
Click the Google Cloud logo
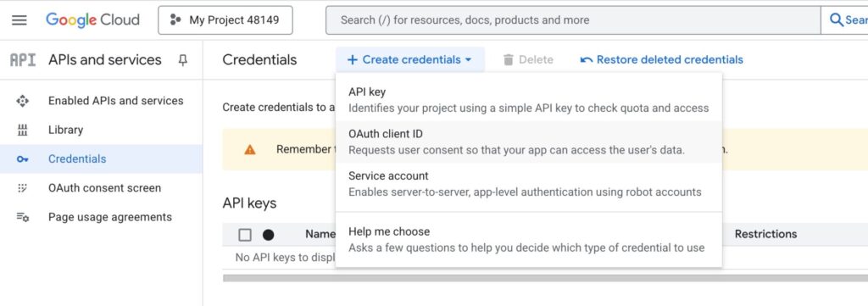[92, 20]
